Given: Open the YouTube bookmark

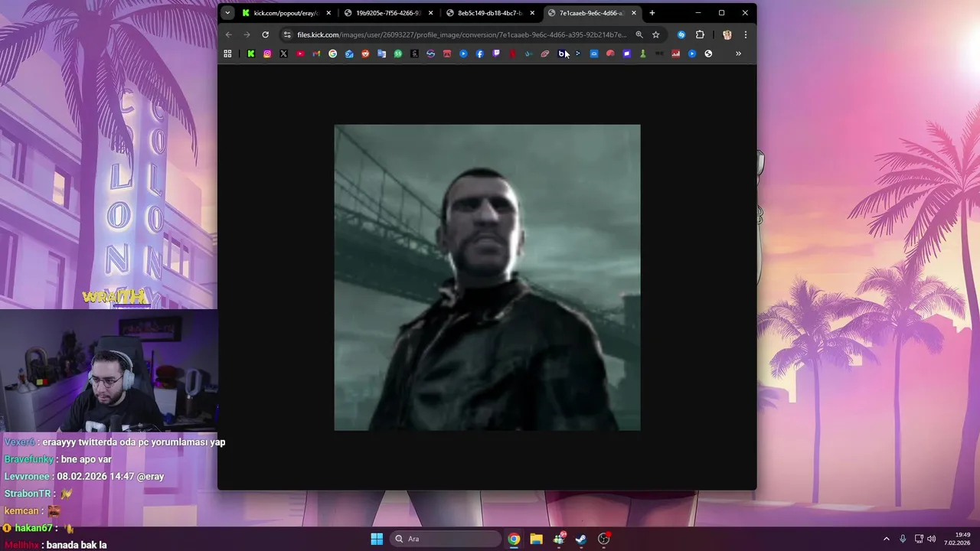Looking at the screenshot, I should 300,54.
